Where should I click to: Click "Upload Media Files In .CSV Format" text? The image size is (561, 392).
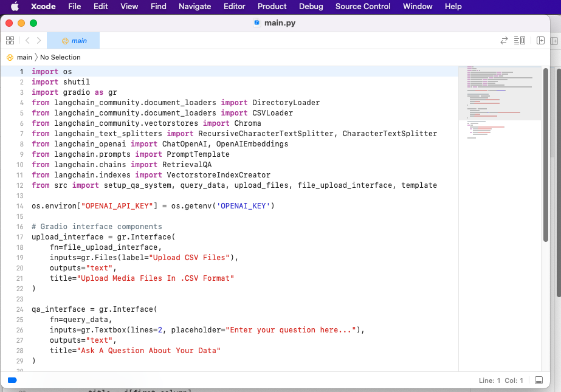click(155, 278)
